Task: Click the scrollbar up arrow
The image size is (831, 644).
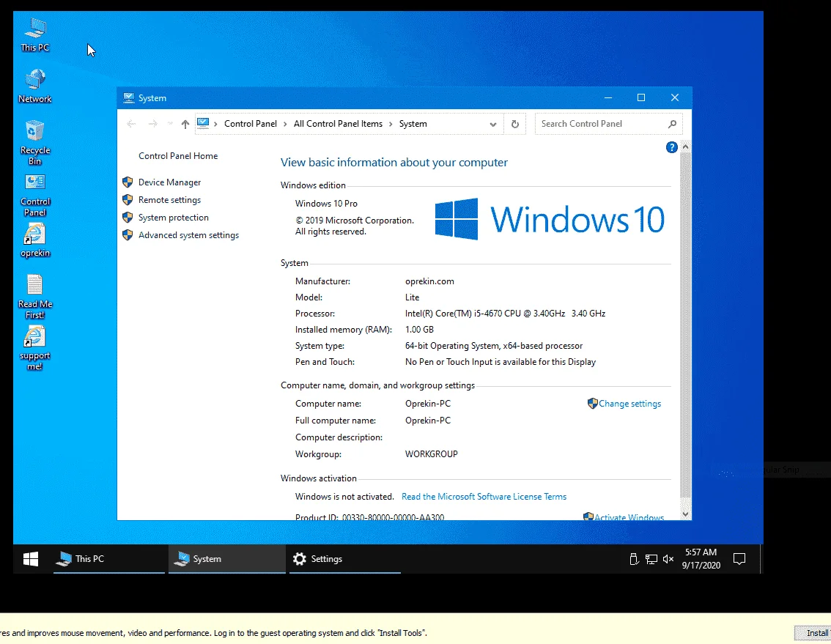Action: click(685, 147)
